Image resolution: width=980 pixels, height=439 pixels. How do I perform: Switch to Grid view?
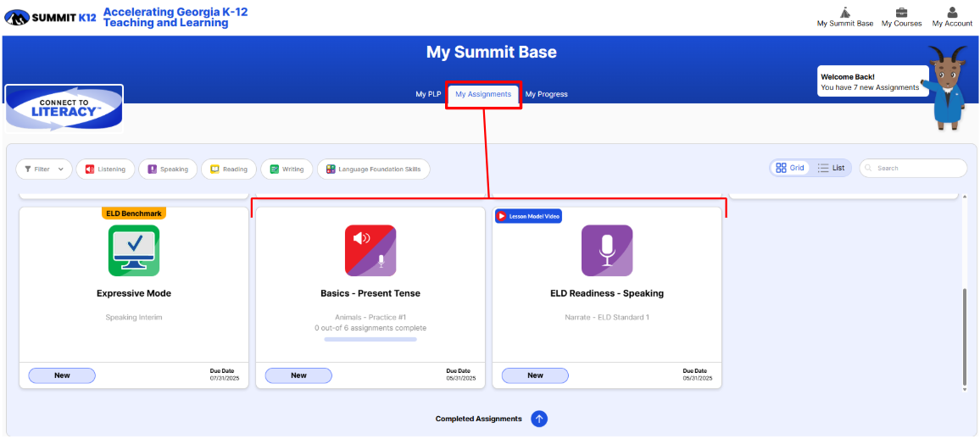tap(790, 168)
